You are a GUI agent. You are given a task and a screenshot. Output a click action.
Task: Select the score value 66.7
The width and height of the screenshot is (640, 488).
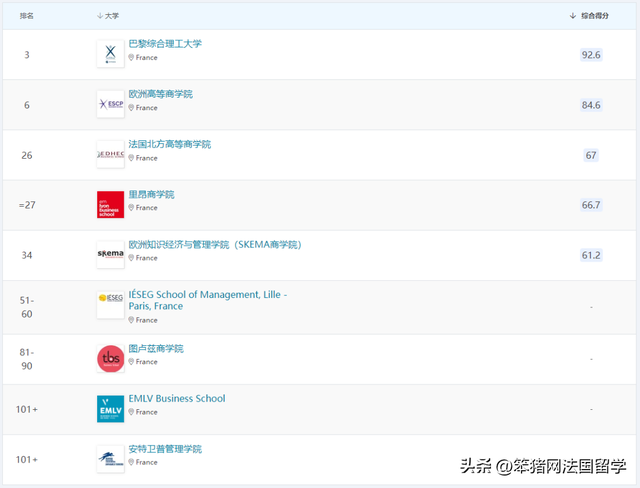point(591,205)
